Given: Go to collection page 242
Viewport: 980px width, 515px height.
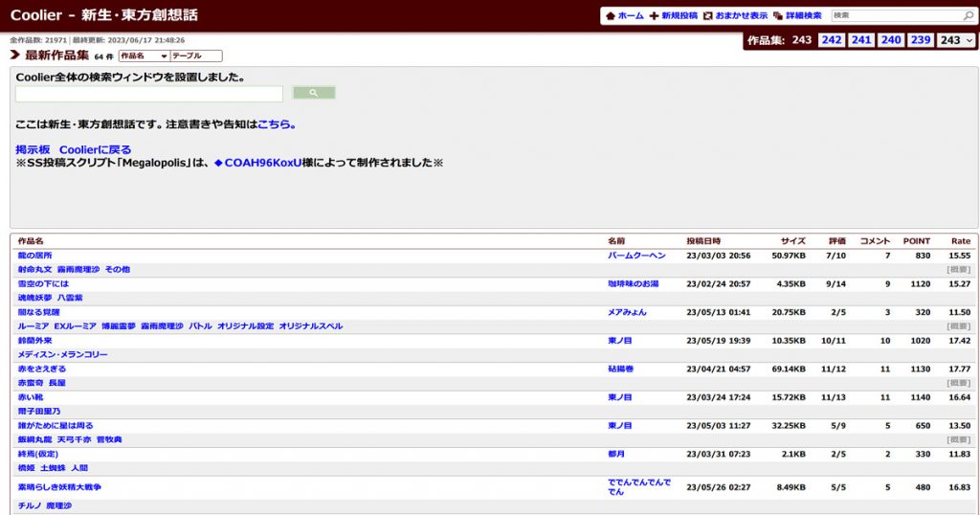Looking at the screenshot, I should click(832, 40).
